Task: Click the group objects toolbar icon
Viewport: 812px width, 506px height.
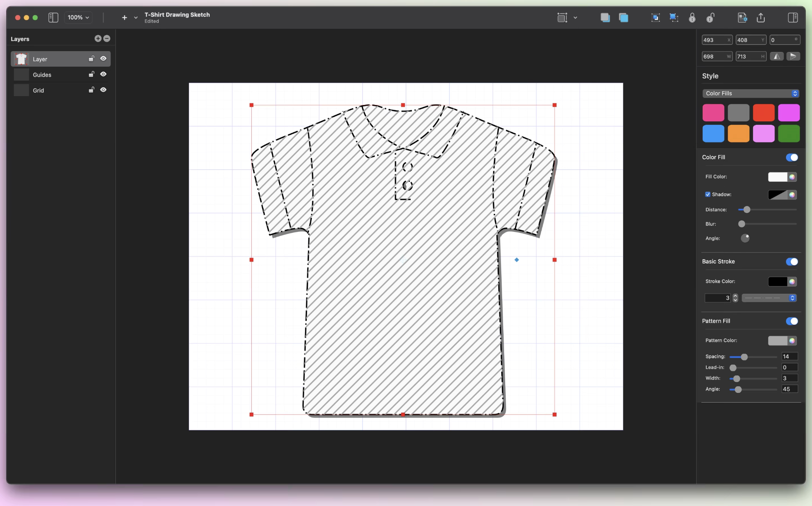Action: (655, 17)
